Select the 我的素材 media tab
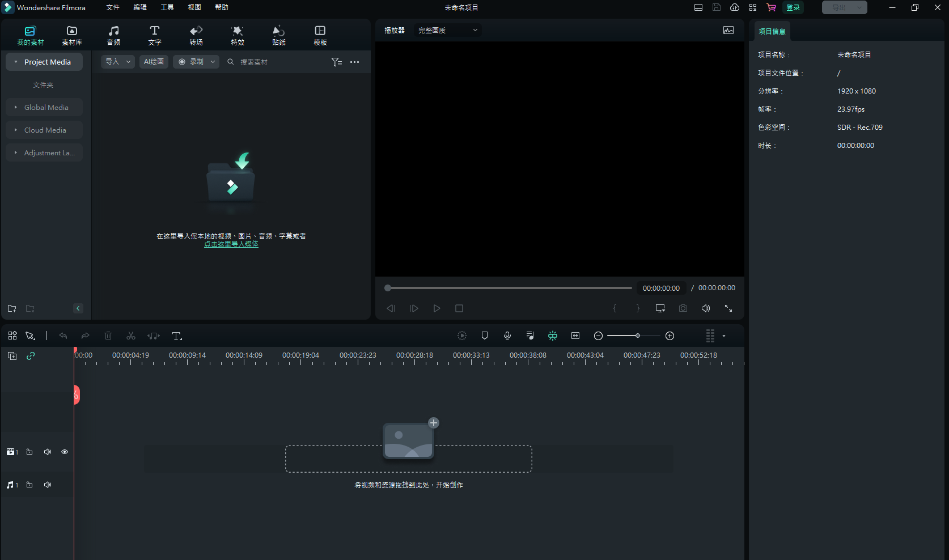The image size is (949, 560). (x=31, y=35)
